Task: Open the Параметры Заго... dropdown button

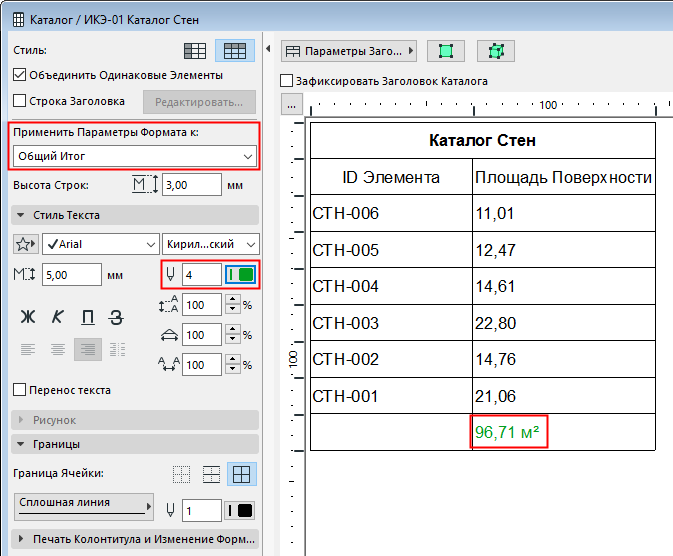Action: (349, 51)
